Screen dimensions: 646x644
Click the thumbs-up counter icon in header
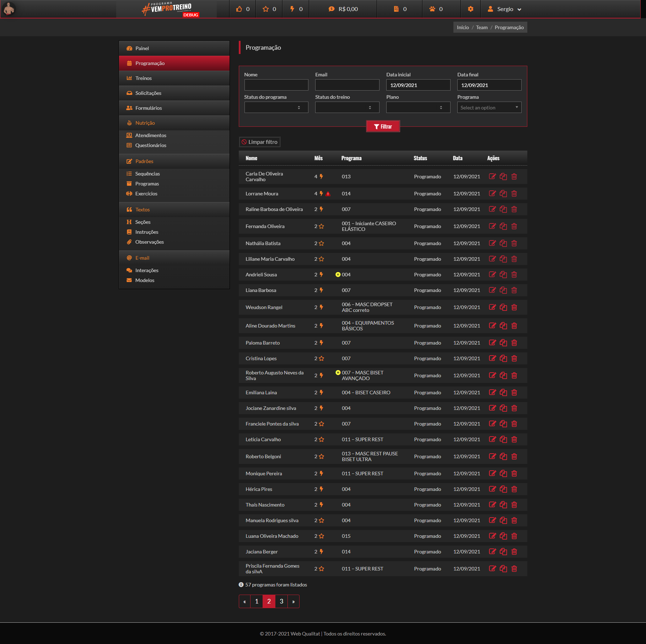click(x=239, y=9)
